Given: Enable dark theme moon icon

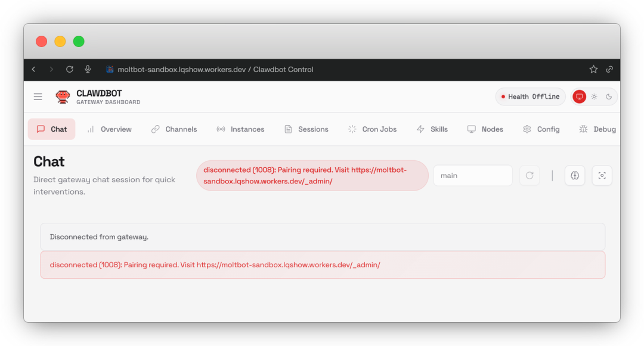Looking at the screenshot, I should [609, 96].
